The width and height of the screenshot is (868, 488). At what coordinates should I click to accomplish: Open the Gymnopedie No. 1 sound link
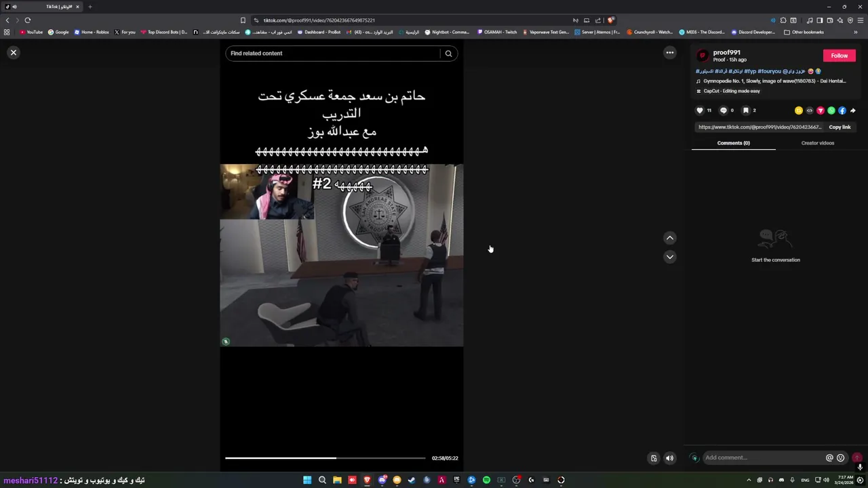774,81
